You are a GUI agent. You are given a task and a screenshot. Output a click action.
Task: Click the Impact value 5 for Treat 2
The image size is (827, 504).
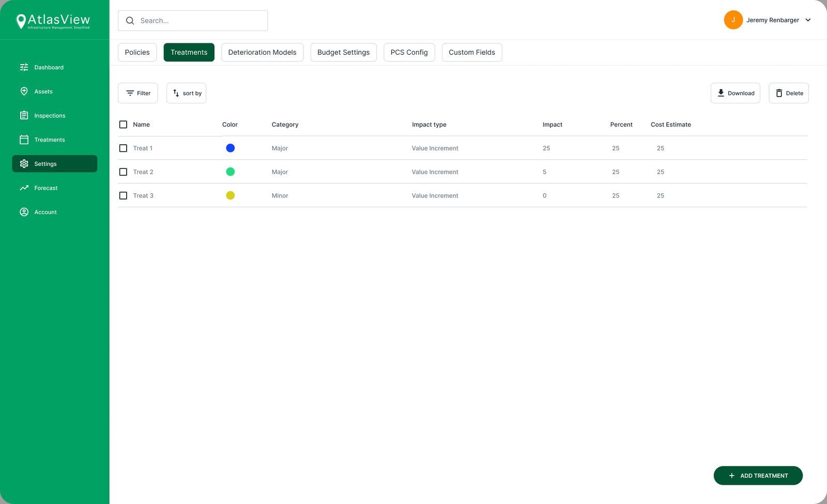click(544, 172)
